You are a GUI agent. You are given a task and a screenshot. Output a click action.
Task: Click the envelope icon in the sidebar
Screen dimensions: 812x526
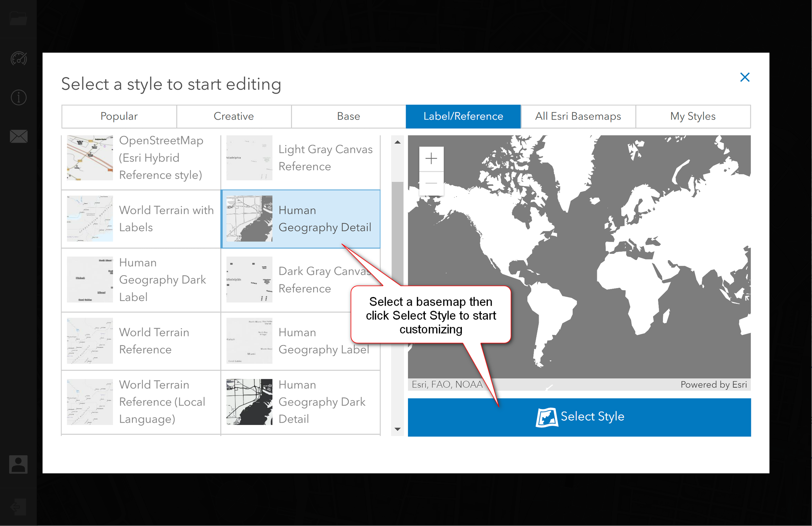pos(18,136)
